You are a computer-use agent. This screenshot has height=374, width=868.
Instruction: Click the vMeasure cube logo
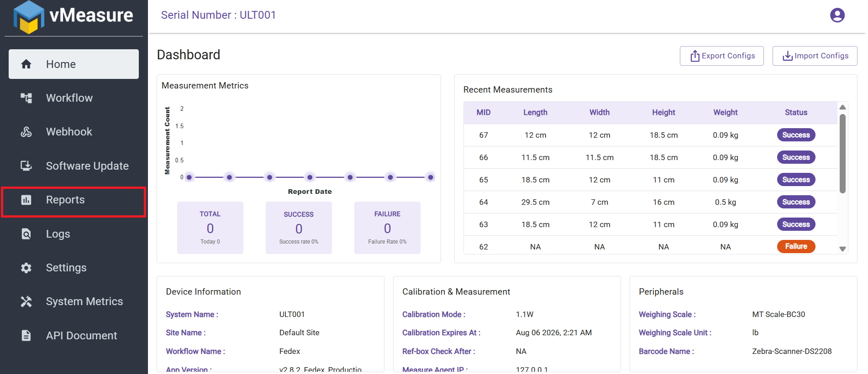point(29,17)
